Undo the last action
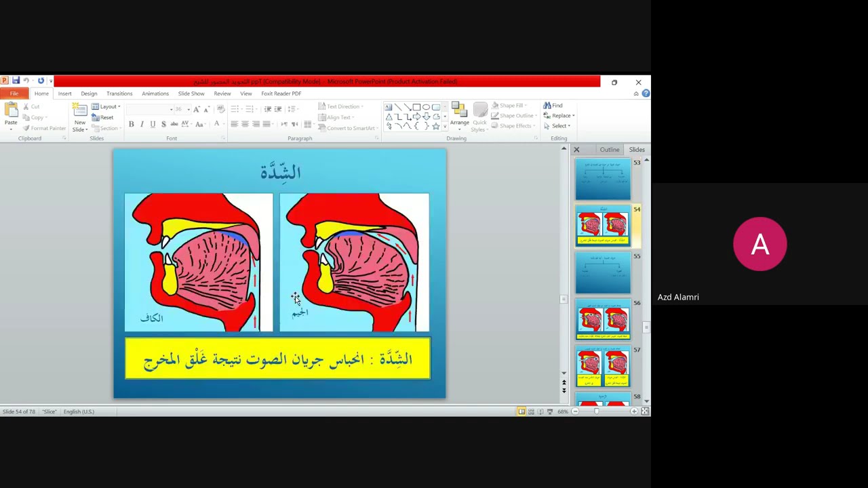This screenshot has height=488, width=868. (26, 81)
